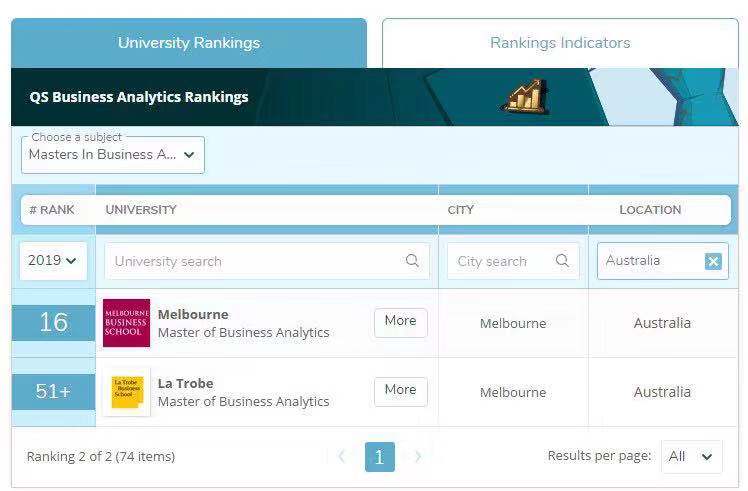Expand the Results per page dropdown
748x491 pixels.
point(692,456)
